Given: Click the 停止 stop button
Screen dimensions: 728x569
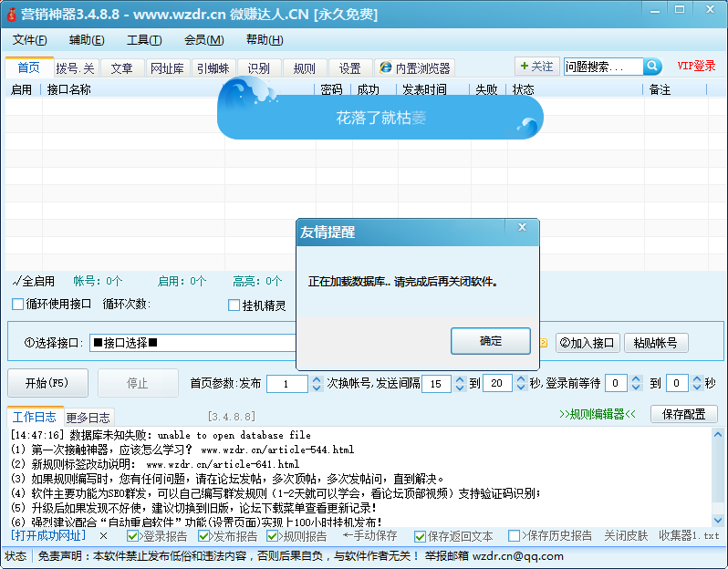Looking at the screenshot, I should click(138, 383).
